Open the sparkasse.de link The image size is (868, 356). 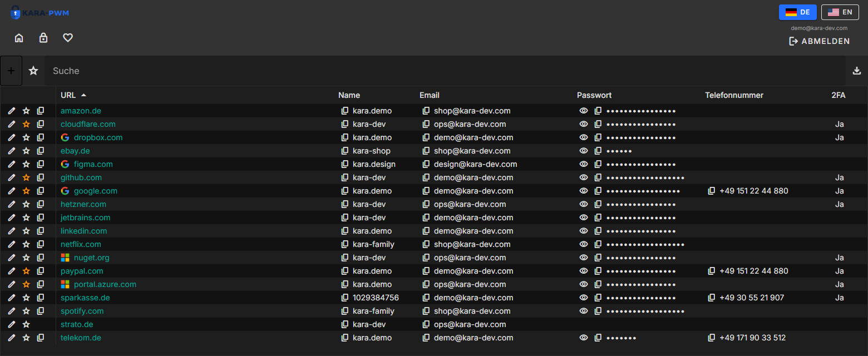(x=85, y=298)
